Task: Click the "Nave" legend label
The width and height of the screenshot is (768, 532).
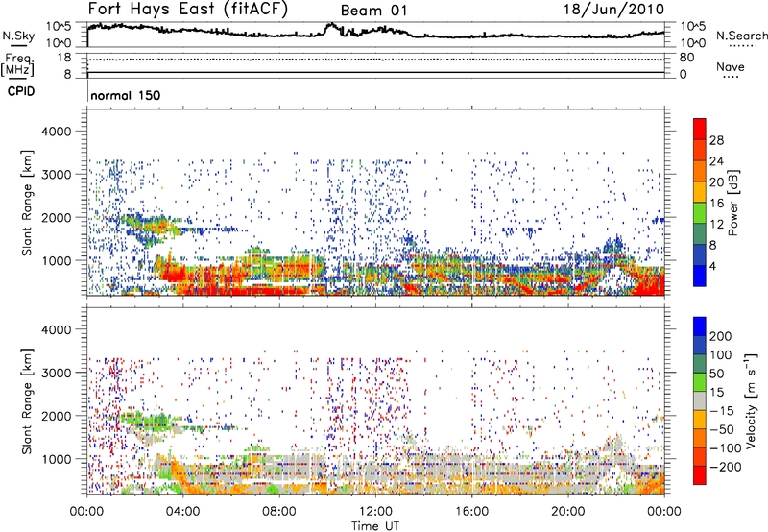Action: 731,66
